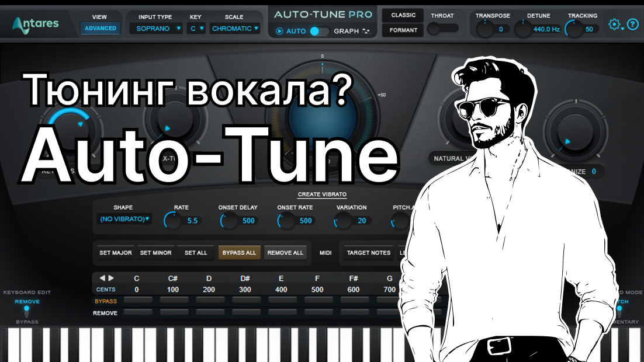Viewport: 644px width, 362px height.
Task: Toggle remove for note C#
Action: 174,312
